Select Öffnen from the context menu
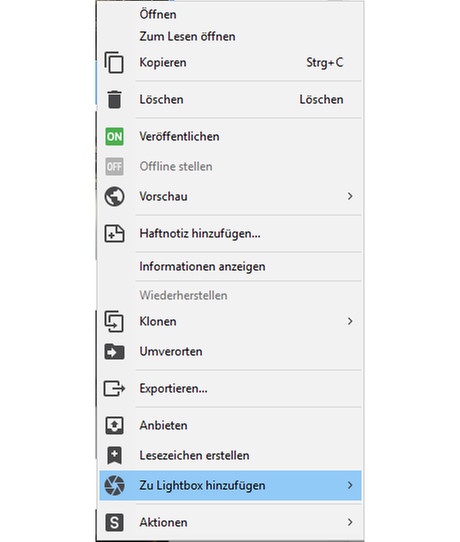The width and height of the screenshot is (460, 542). pyautogui.click(x=158, y=14)
